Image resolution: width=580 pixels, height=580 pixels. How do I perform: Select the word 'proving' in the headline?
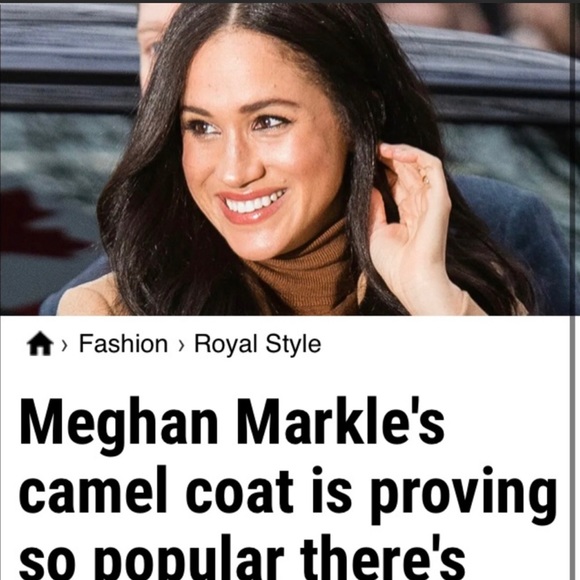[x=463, y=496]
